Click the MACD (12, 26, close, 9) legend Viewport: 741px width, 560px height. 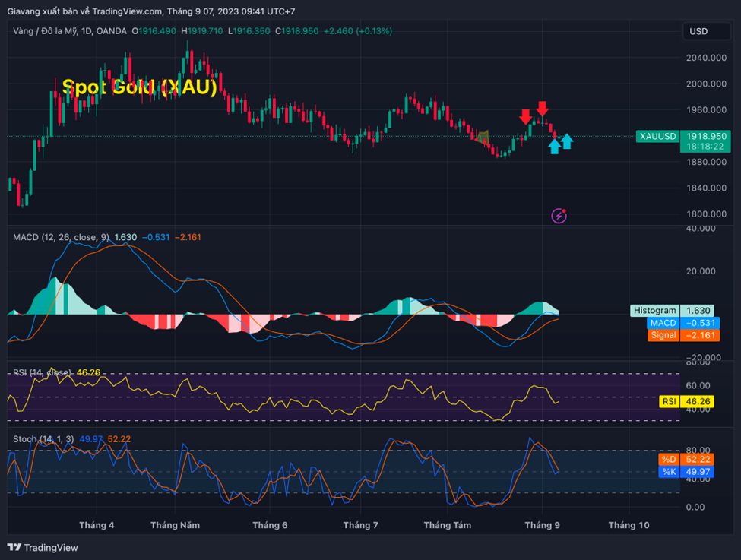[x=61, y=237]
